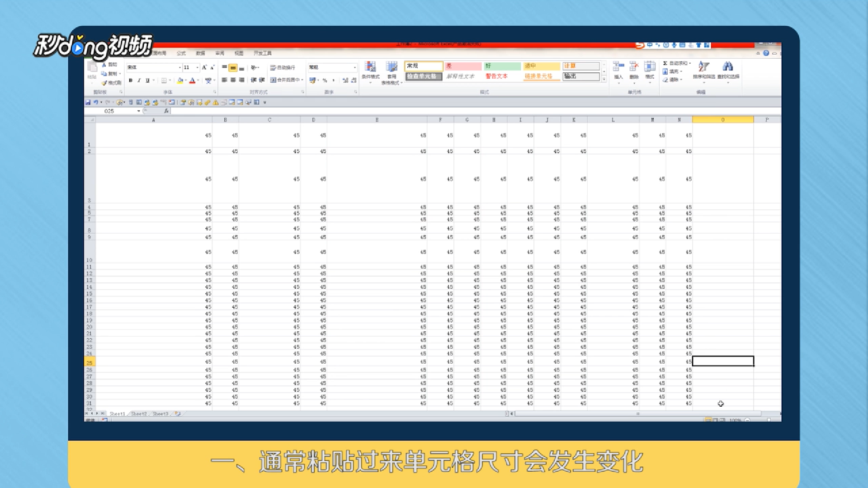868x488 pixels.
Task: Apply the green Good cell style
Action: click(x=502, y=66)
